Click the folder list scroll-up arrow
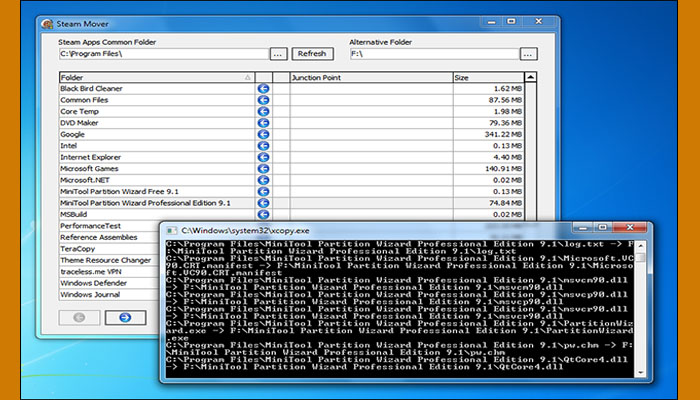The width and height of the screenshot is (700, 400). pos(530,77)
